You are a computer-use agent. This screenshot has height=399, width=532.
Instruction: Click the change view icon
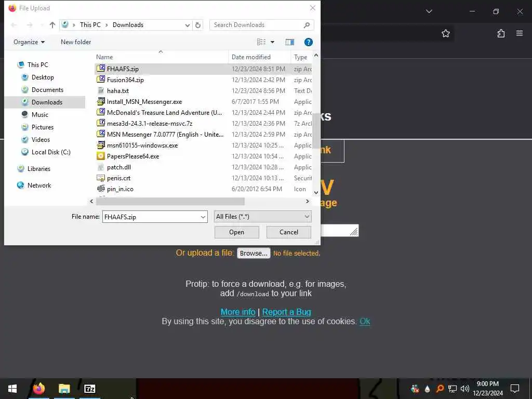tap(261, 42)
